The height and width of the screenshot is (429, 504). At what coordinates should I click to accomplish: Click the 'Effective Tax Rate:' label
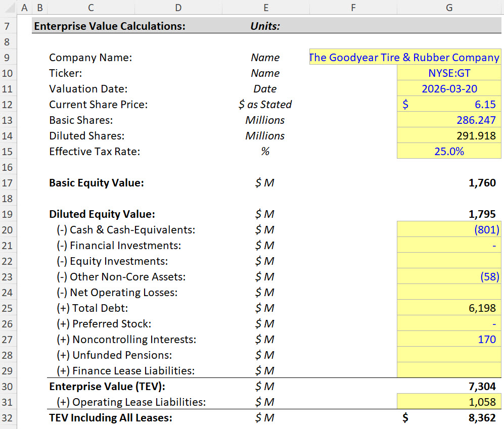95,152
